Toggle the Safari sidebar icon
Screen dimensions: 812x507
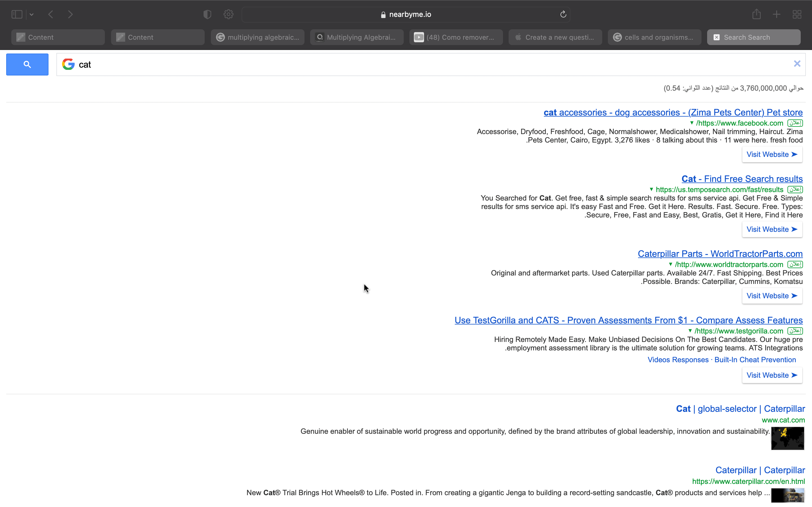pos(17,14)
